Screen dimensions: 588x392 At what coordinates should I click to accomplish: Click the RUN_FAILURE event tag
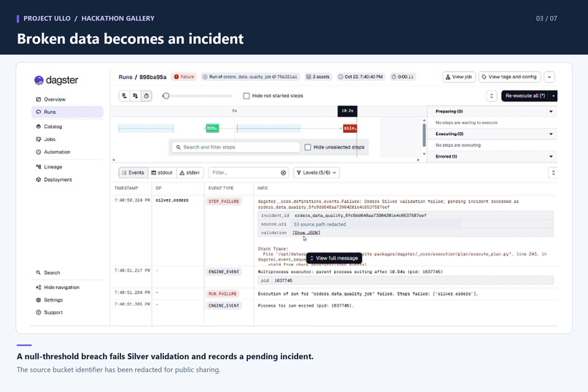click(223, 293)
